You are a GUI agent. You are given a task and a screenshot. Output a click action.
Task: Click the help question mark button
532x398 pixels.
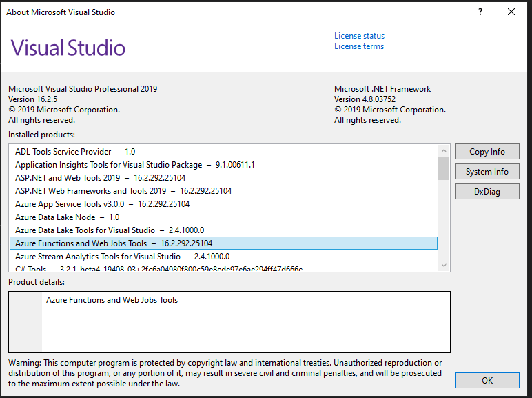(x=480, y=12)
